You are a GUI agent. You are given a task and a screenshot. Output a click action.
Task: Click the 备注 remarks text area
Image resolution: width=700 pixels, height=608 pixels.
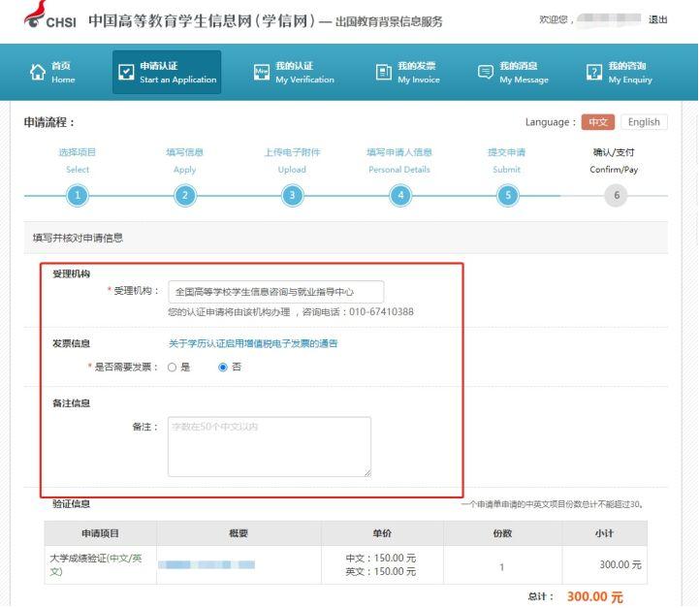270,446
